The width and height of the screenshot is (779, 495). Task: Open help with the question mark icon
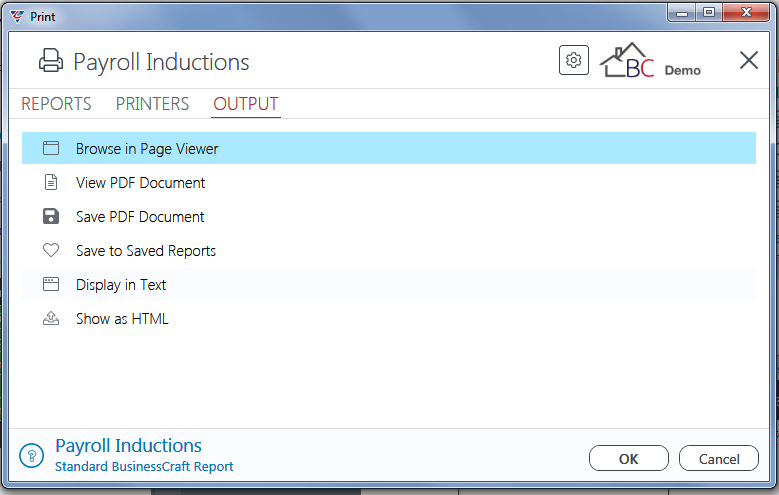[32, 455]
